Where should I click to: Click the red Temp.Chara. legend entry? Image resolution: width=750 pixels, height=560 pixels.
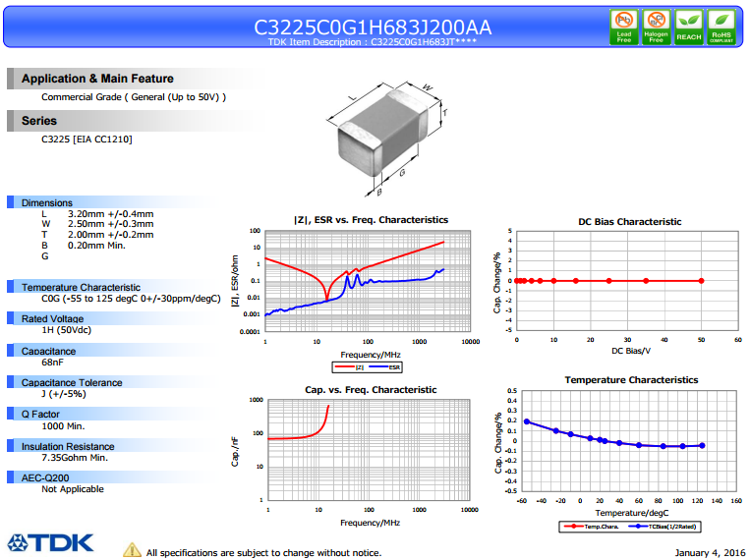[x=591, y=527]
